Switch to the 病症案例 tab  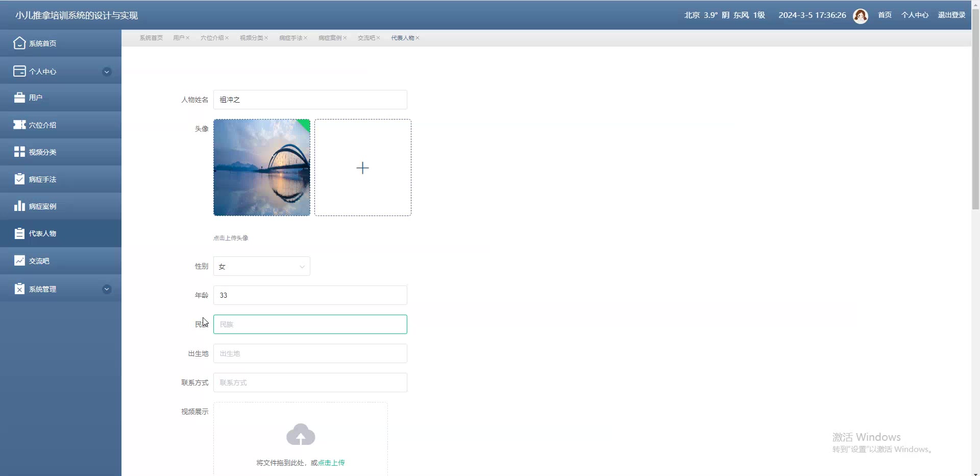pos(330,38)
